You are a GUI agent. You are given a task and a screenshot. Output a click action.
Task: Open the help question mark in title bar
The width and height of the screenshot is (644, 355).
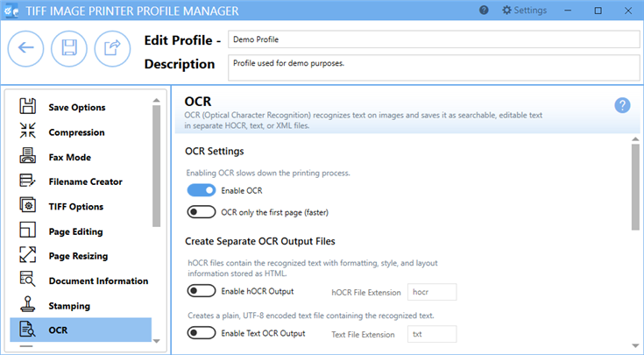point(484,11)
